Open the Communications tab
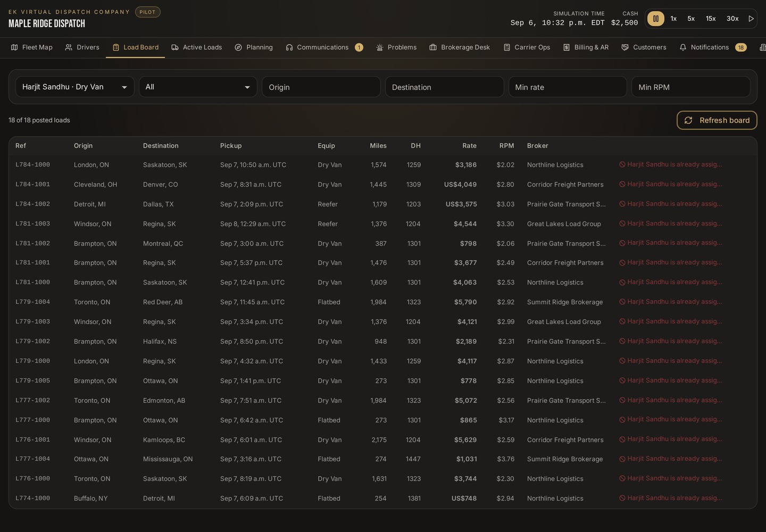 324,47
